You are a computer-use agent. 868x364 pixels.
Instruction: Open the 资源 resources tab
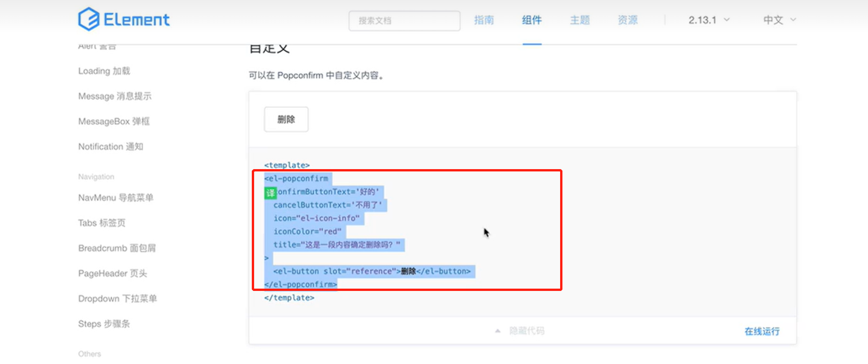628,20
